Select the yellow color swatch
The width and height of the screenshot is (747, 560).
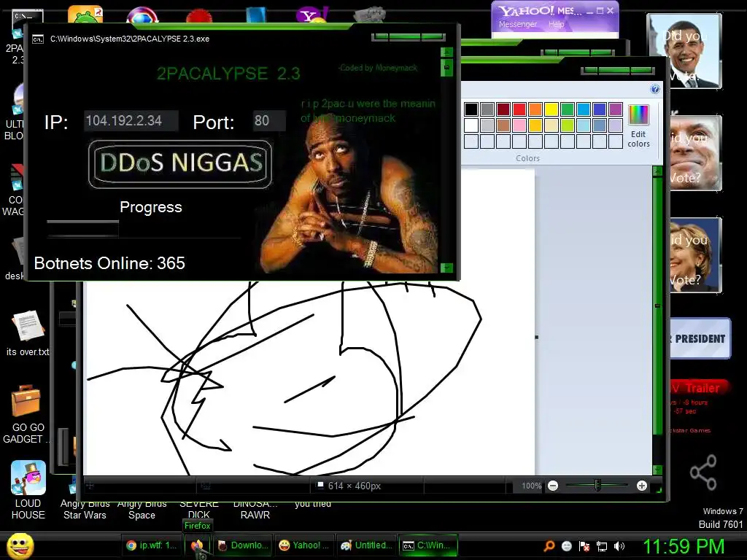pyautogui.click(x=551, y=109)
